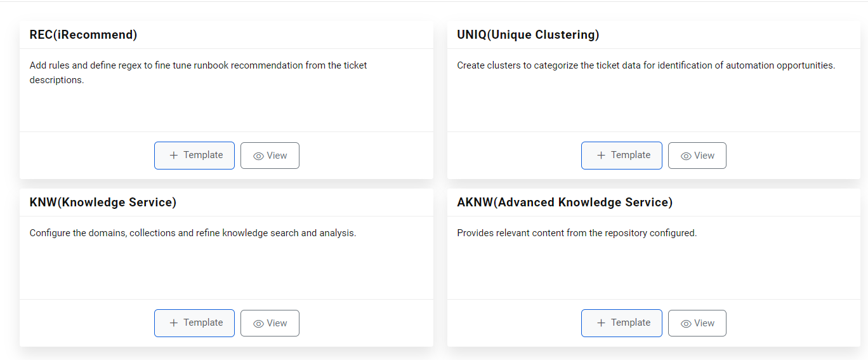The width and height of the screenshot is (868, 360).
Task: Click the plus icon in REC(iRecommend) card
Action: [174, 156]
